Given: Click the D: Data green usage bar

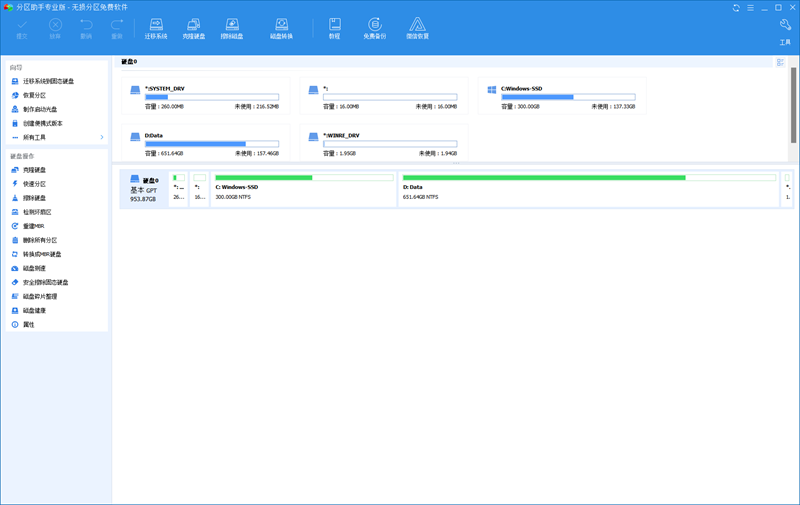Looking at the screenshot, I should (543, 177).
